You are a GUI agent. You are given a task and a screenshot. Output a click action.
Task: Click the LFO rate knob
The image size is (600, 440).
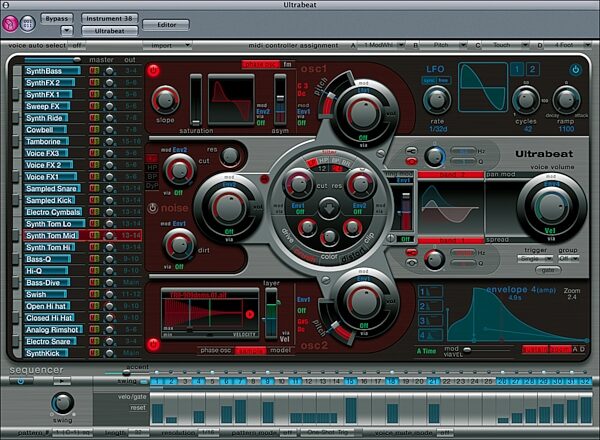(x=437, y=100)
